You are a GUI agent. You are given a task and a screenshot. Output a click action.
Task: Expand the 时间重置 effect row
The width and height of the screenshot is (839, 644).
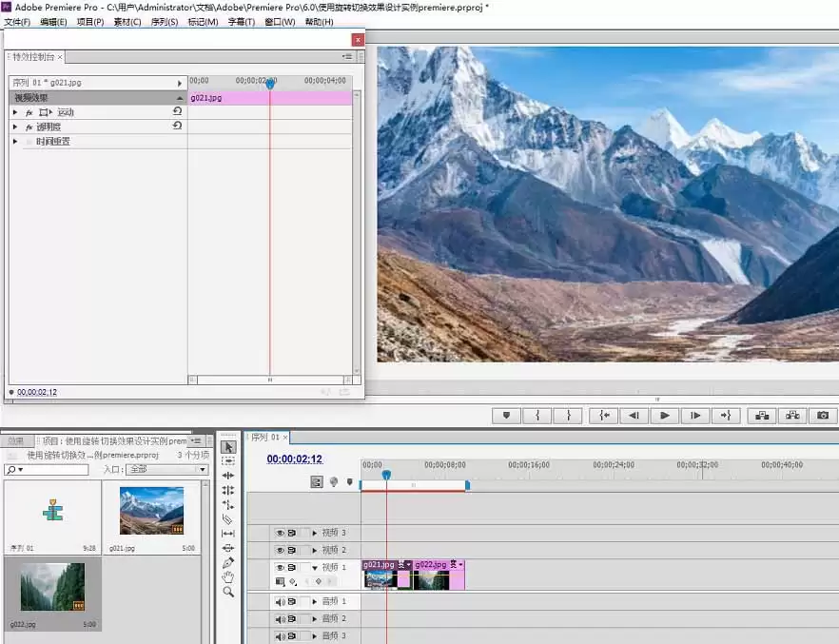click(x=15, y=141)
